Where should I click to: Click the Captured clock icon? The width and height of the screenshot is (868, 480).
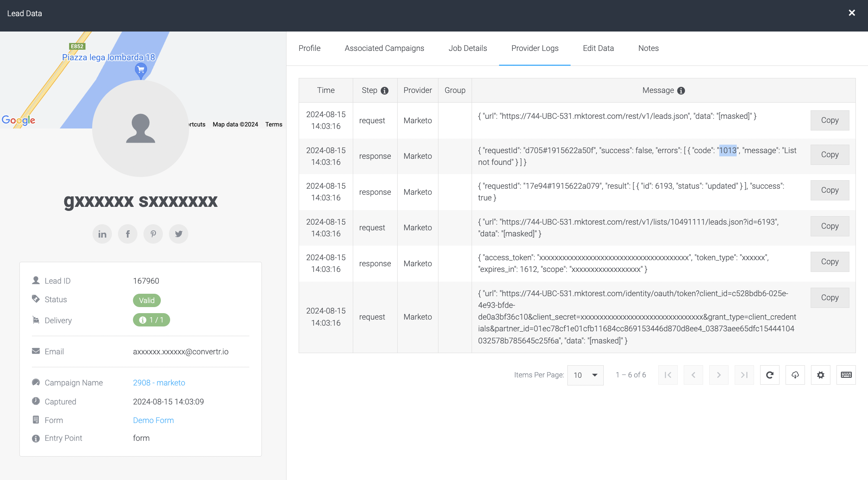click(x=36, y=401)
